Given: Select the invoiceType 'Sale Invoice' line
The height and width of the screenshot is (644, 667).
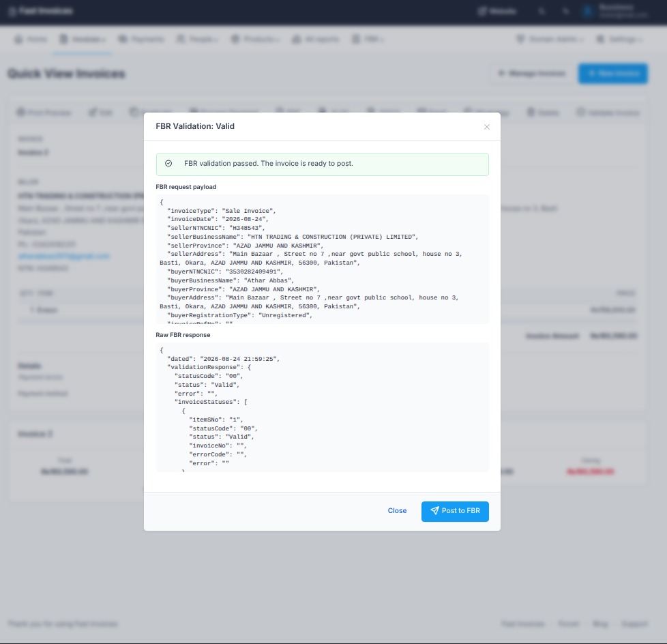Looking at the screenshot, I should pos(221,211).
